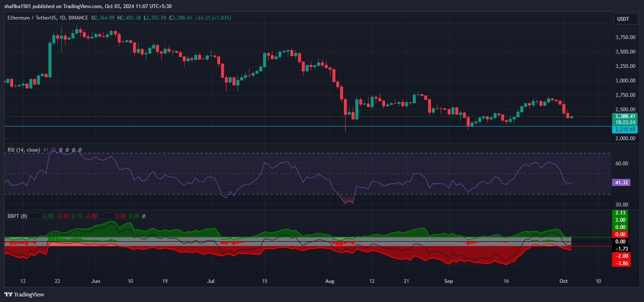Click the TradingView logo in the footer

click(x=24, y=294)
